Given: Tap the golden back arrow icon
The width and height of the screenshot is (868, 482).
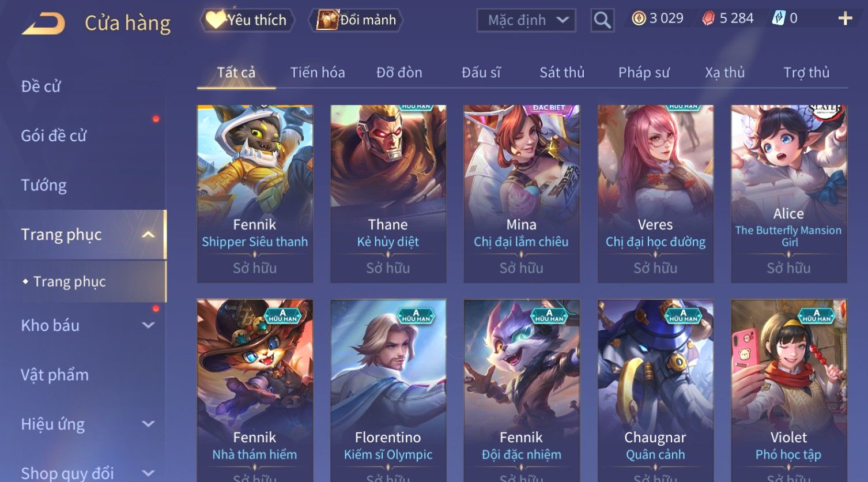Looking at the screenshot, I should coord(43,24).
